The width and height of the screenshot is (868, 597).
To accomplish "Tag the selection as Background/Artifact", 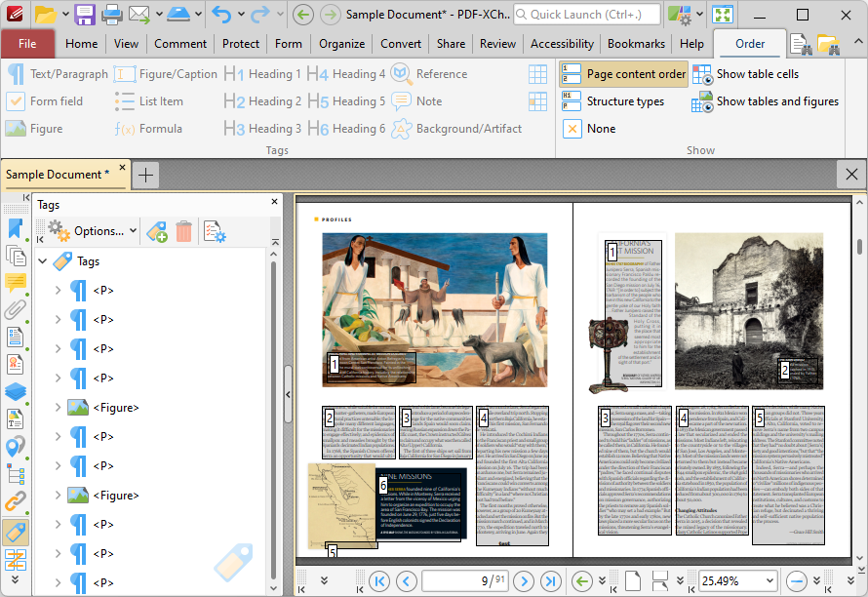I will pos(456,129).
